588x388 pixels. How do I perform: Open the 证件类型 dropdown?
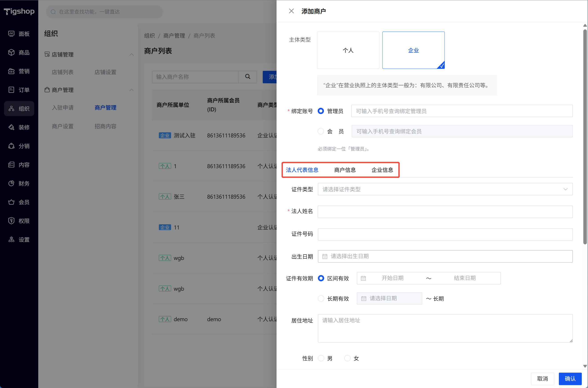pyautogui.click(x=445, y=189)
